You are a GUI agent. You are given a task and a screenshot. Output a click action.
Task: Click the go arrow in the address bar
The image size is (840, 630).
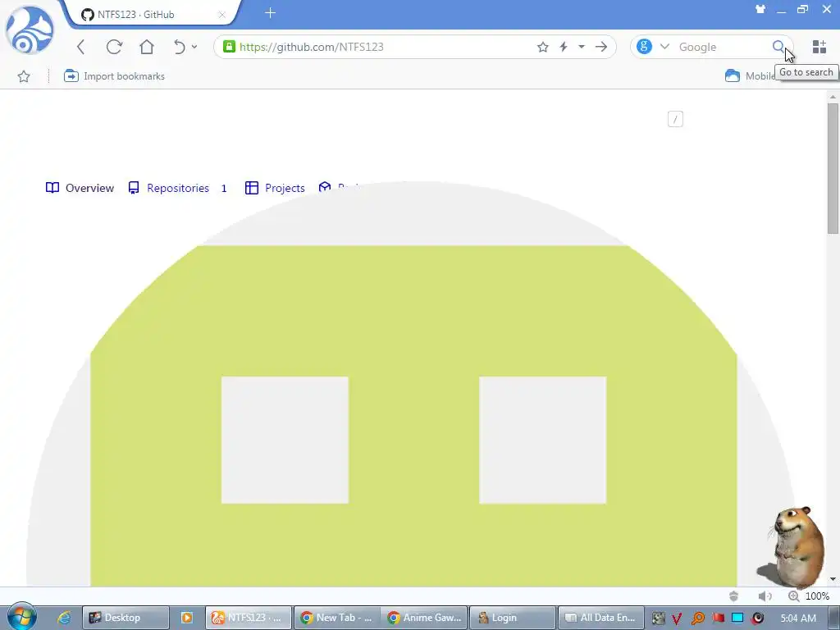pos(601,47)
